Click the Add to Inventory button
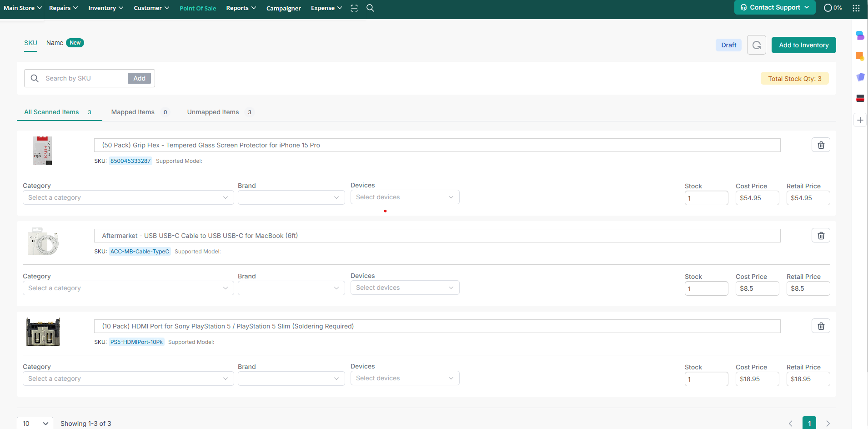The image size is (868, 429). [x=803, y=45]
